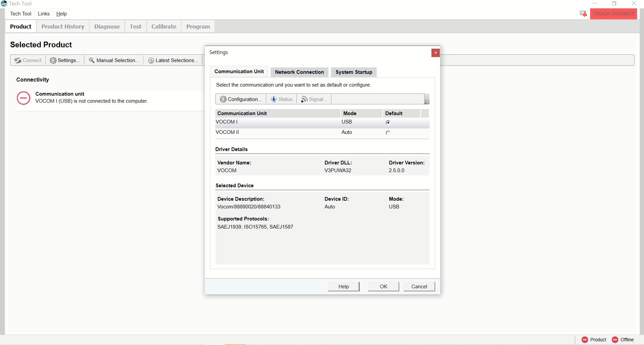Open Latest Selections clock icon
The height and width of the screenshot is (345, 644).
[x=151, y=60]
